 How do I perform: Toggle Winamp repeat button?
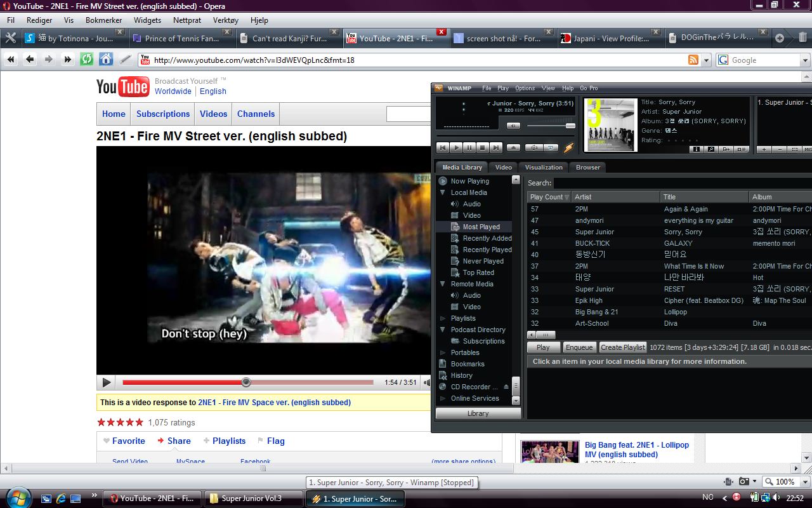point(551,147)
